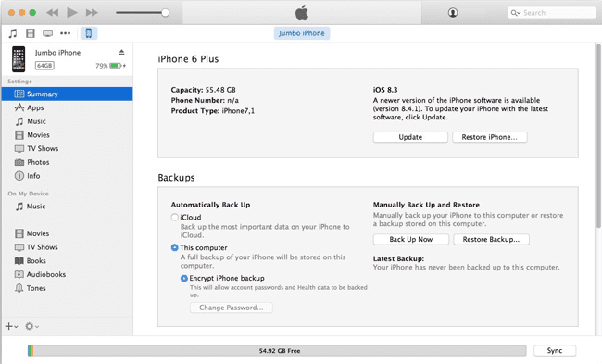Open the Music library icon in toolbar

click(x=13, y=33)
